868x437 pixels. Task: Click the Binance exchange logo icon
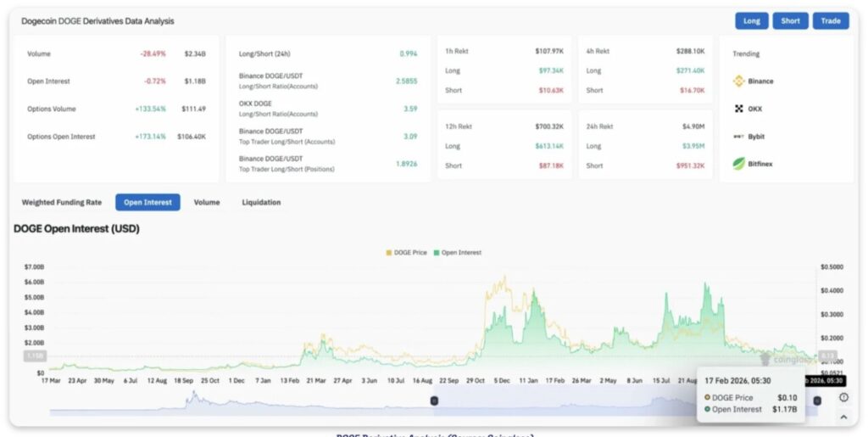[738, 81]
